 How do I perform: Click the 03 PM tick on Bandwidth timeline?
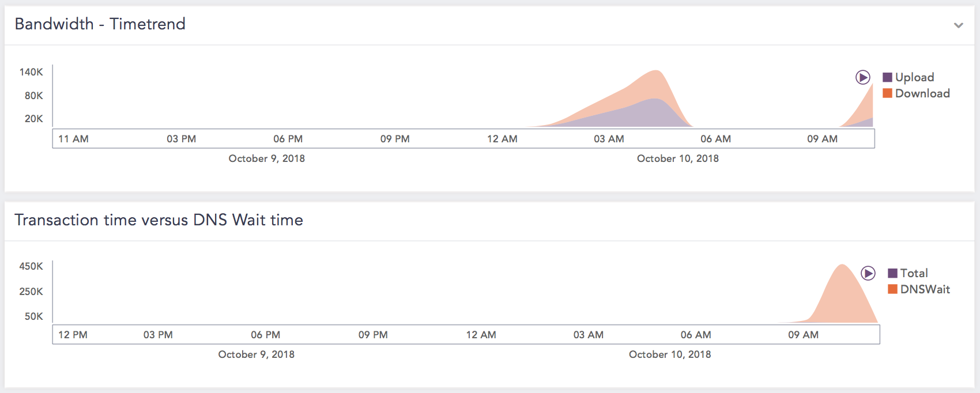tap(182, 139)
